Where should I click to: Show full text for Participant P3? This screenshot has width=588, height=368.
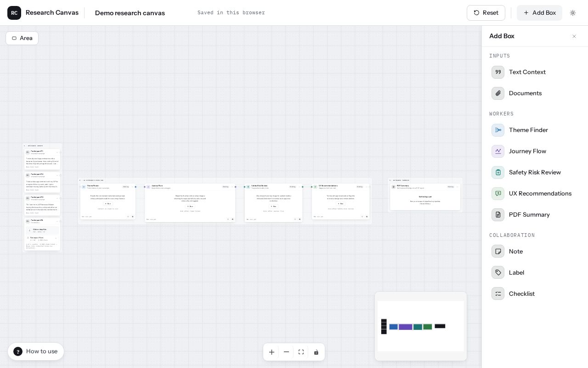click(32, 213)
